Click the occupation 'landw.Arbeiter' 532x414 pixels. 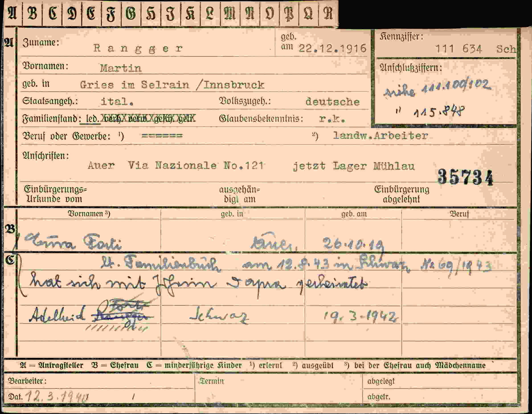tap(381, 136)
